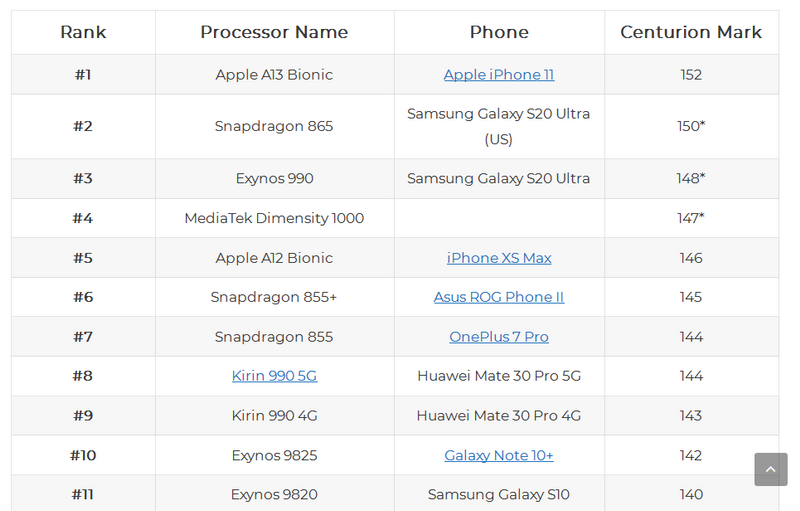Viewport: 800px width, 511px height.
Task: Open the Apple iPhone 11 link
Action: 499,75
